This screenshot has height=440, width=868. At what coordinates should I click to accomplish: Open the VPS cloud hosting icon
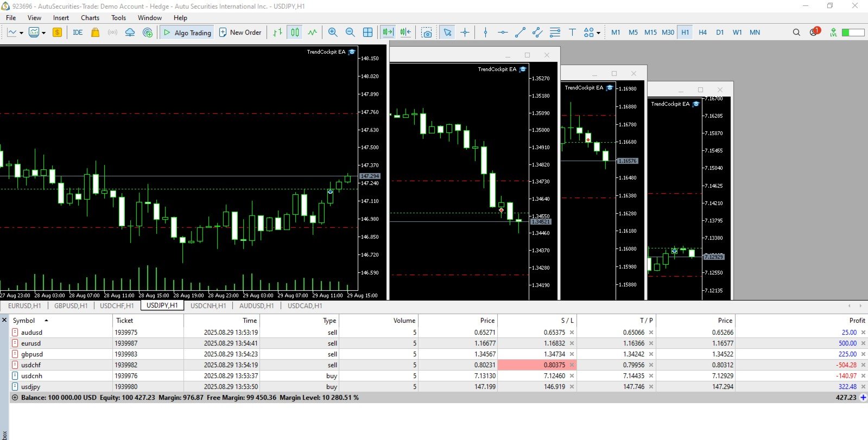point(130,33)
